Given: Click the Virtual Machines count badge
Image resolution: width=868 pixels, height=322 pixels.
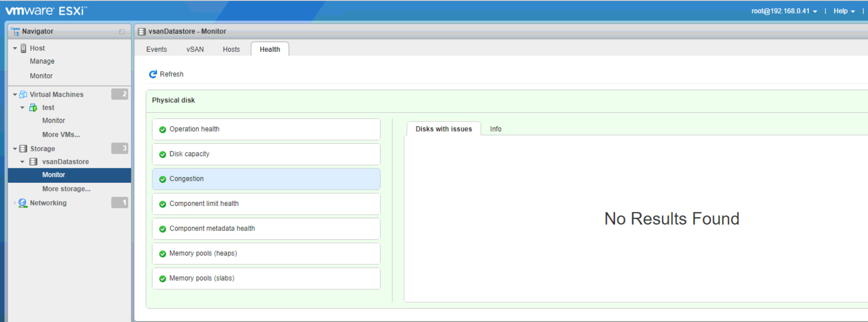Looking at the screenshot, I should [120, 94].
